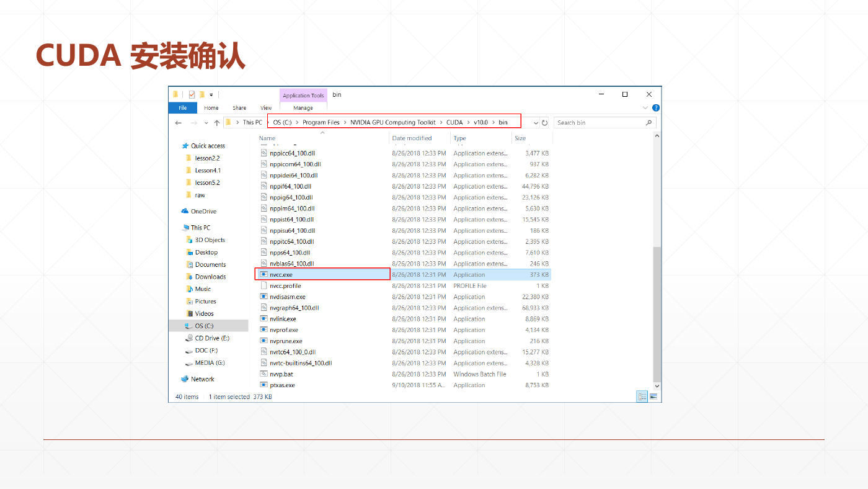The height and width of the screenshot is (489, 868).
Task: Click the v10.0 breadcrumb segment
Action: coord(480,123)
